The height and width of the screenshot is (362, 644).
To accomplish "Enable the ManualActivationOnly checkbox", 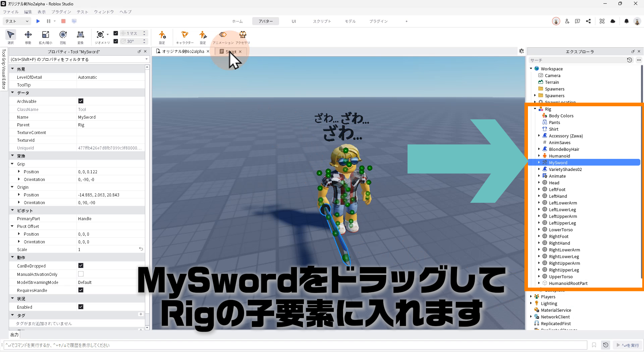I will click(x=81, y=274).
